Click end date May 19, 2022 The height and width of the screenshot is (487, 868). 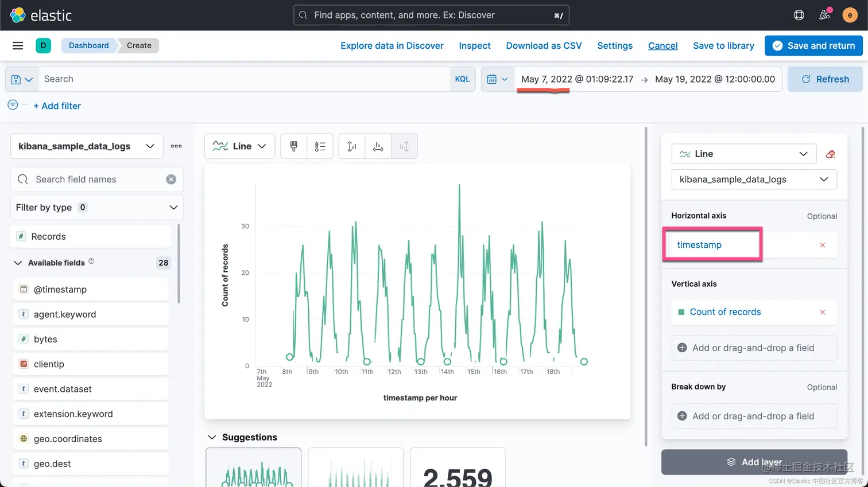coord(715,79)
